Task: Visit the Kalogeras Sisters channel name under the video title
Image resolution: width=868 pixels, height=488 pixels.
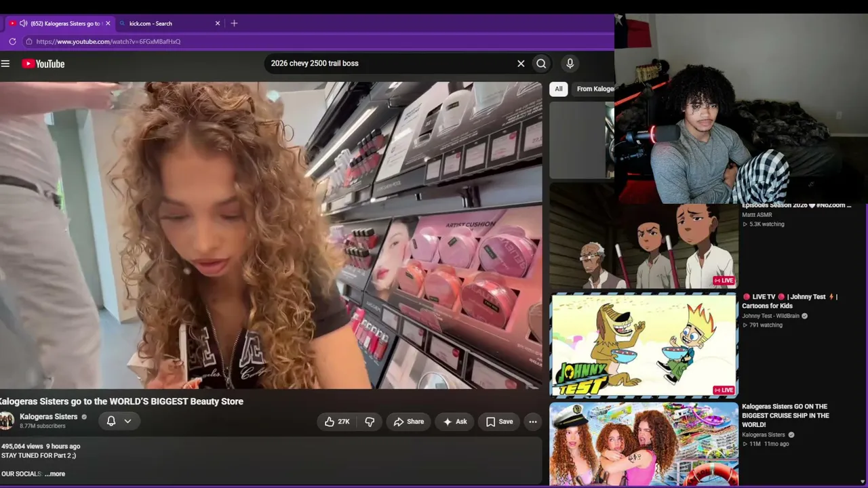Action: click(49, 417)
